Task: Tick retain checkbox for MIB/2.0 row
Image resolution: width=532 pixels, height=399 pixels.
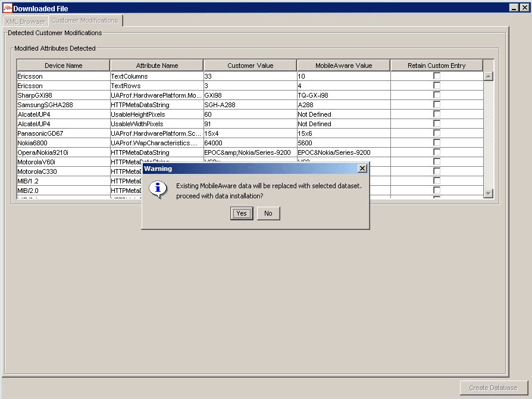Action: pyautogui.click(x=437, y=190)
